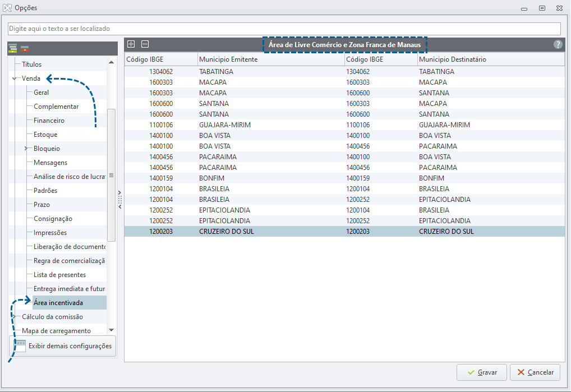This screenshot has width=571, height=392.
Task: Click the search text field
Action: (x=284, y=29)
